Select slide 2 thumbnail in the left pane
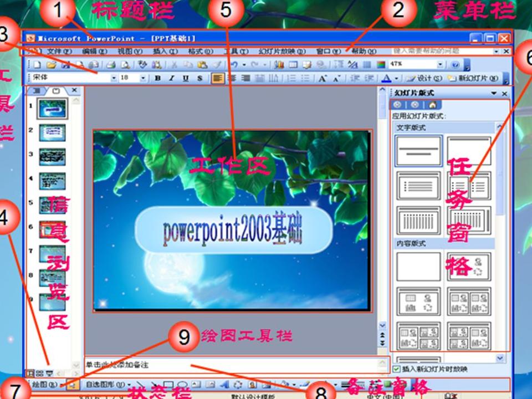The height and width of the screenshot is (399, 532). coord(52,132)
